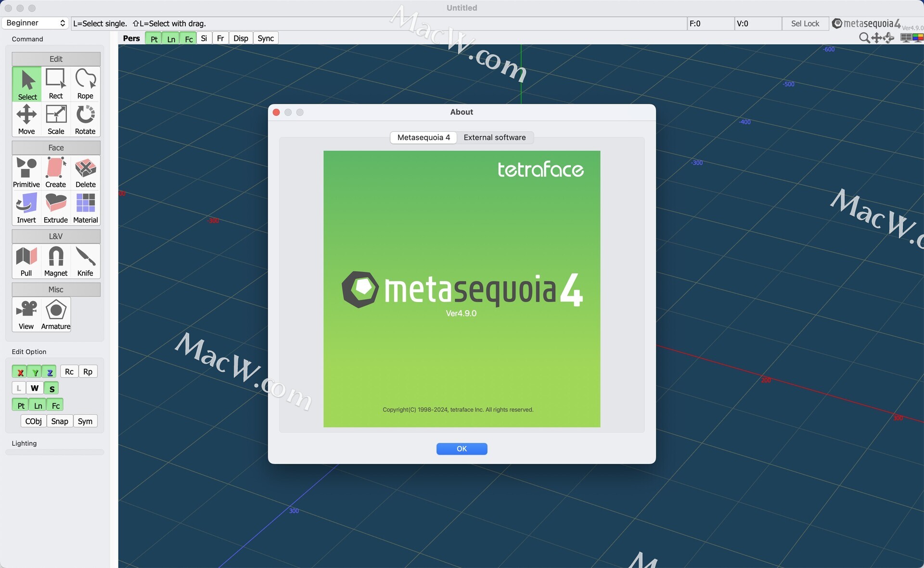Activate the Move tool
The height and width of the screenshot is (568, 924).
pyautogui.click(x=26, y=120)
